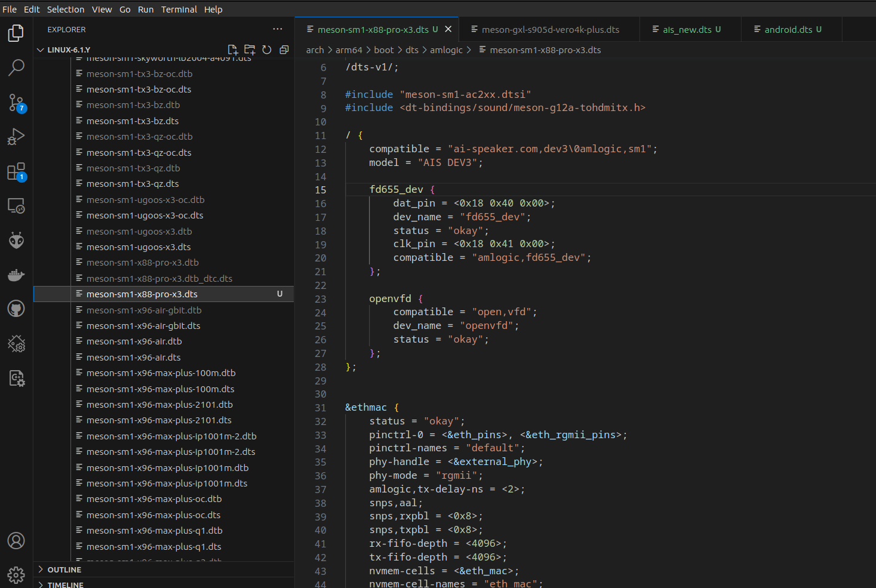Open the Manage settings gear
This screenshot has width=876, height=588.
(x=16, y=575)
